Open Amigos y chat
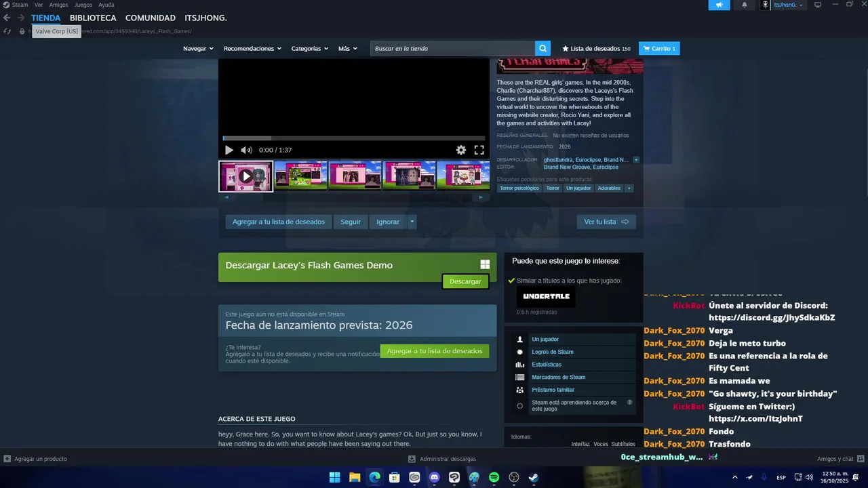 pos(840,459)
